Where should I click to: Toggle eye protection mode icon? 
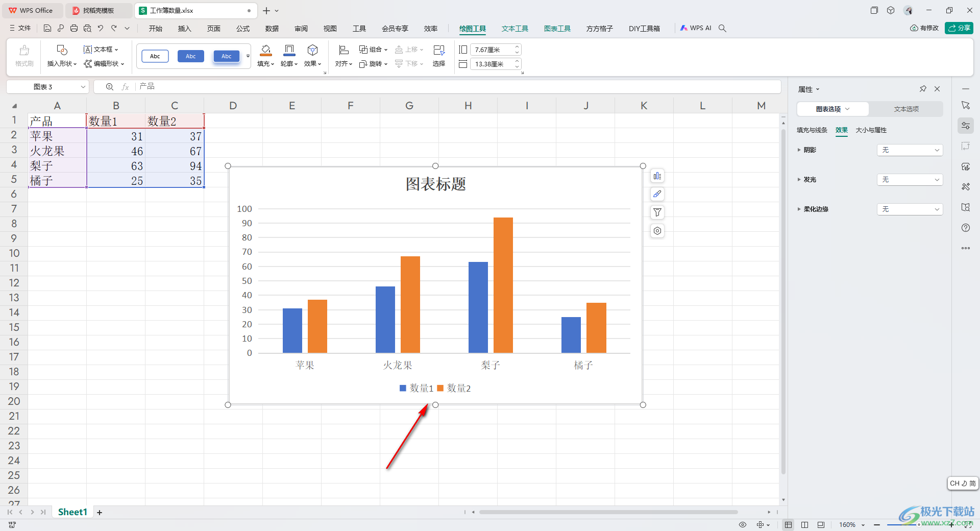pyautogui.click(x=743, y=525)
